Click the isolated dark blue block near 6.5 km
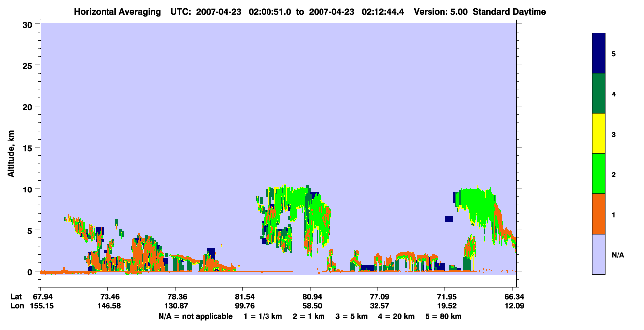This screenshot has width=644, height=330. pos(449,218)
